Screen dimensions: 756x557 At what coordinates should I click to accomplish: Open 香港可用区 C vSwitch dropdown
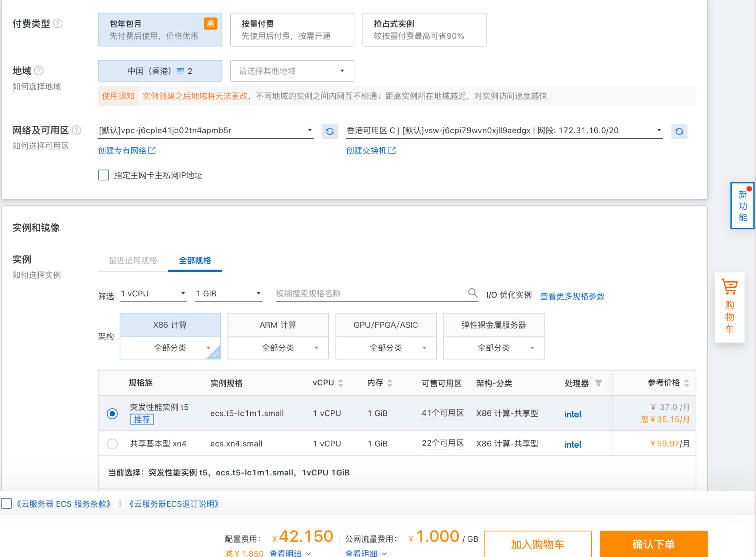[x=505, y=131]
